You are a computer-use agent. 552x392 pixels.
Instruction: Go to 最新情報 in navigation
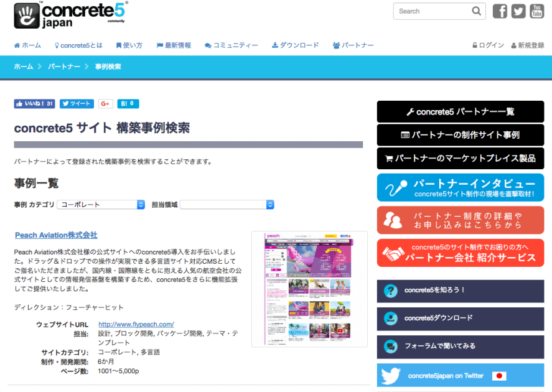(174, 45)
